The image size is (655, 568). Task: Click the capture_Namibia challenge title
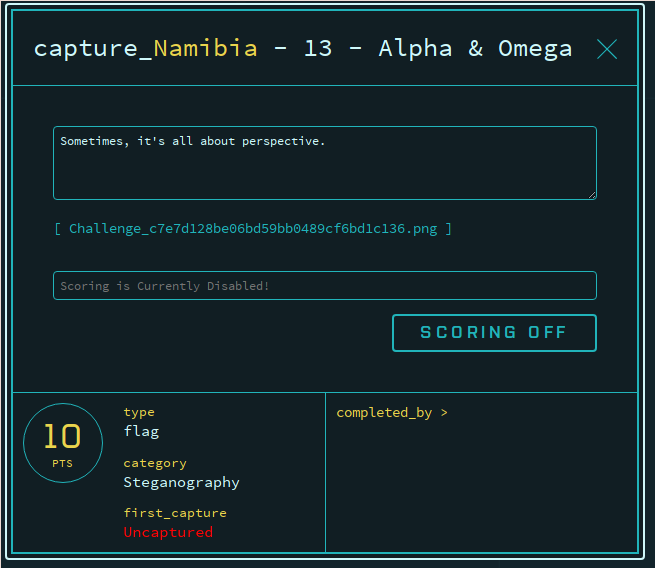click(145, 48)
